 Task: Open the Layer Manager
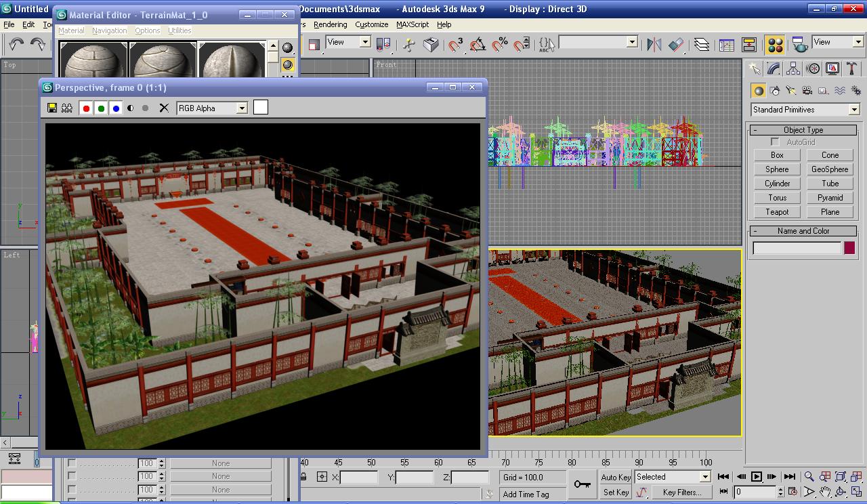tap(702, 45)
